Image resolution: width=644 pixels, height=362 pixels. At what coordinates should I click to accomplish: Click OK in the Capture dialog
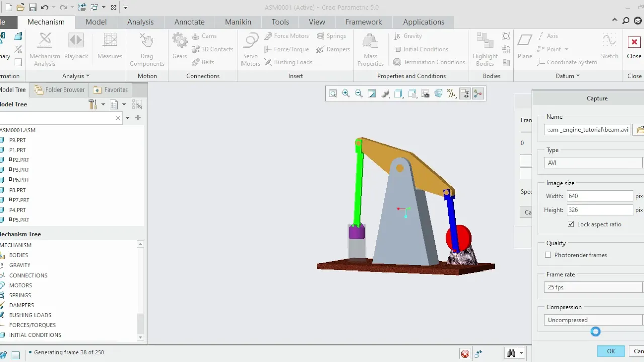point(611,351)
